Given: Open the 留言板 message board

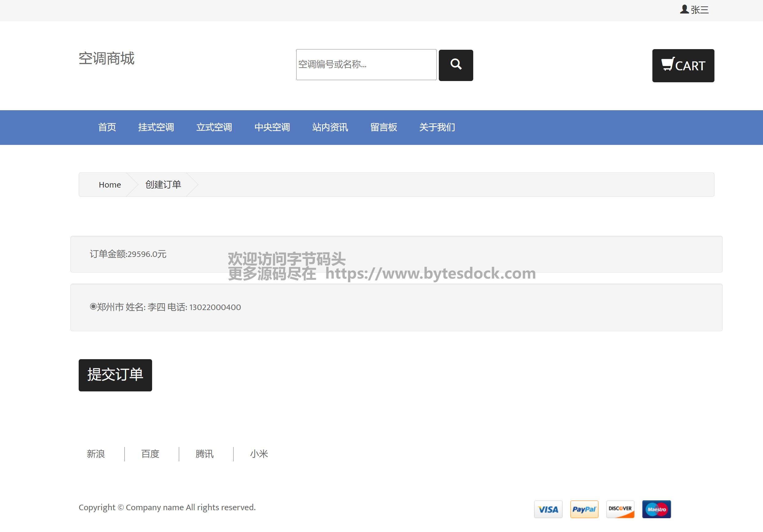Looking at the screenshot, I should [383, 127].
